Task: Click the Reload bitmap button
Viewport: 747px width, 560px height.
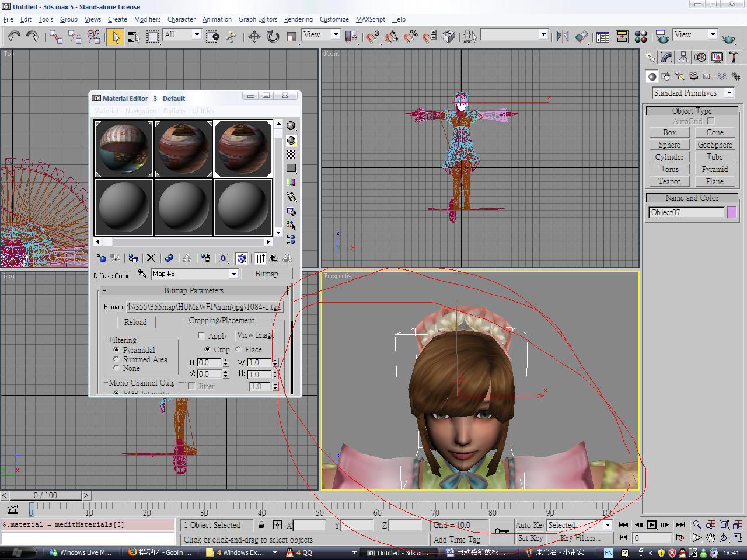Action: pos(135,322)
